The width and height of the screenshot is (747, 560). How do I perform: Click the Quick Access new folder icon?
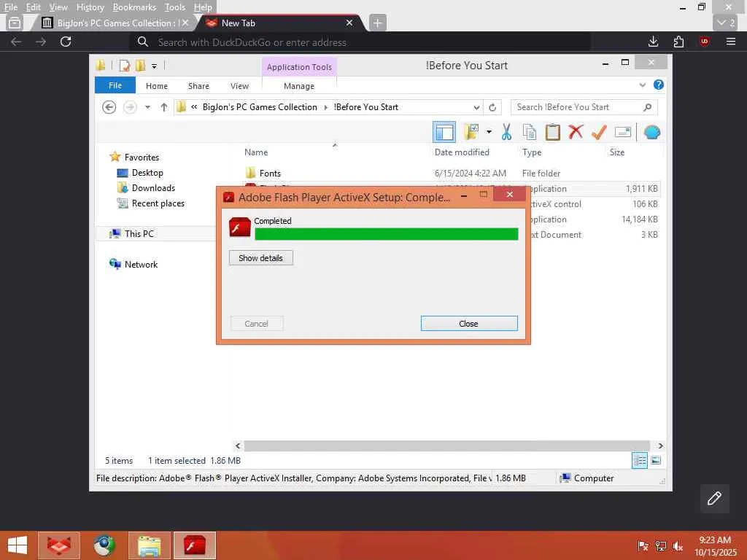point(141,66)
